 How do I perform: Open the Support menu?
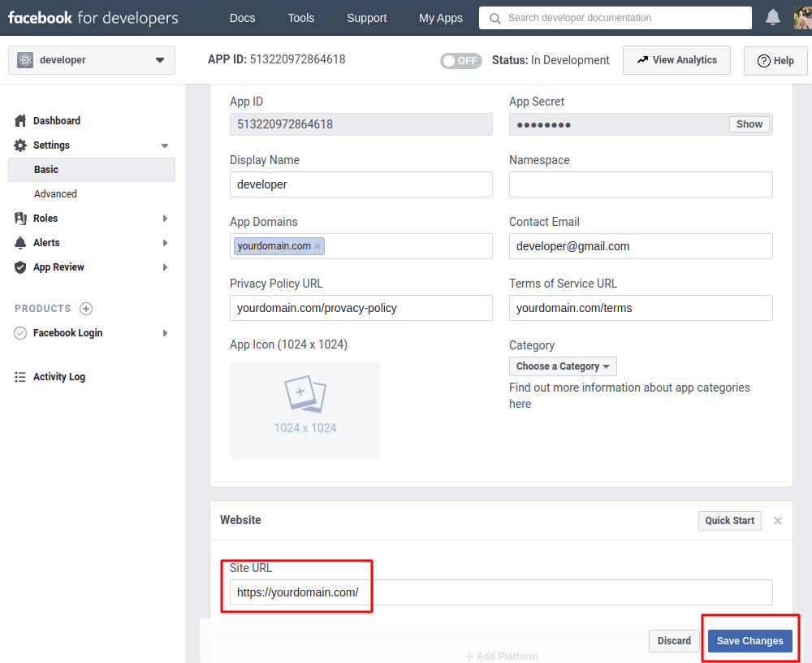tap(367, 18)
